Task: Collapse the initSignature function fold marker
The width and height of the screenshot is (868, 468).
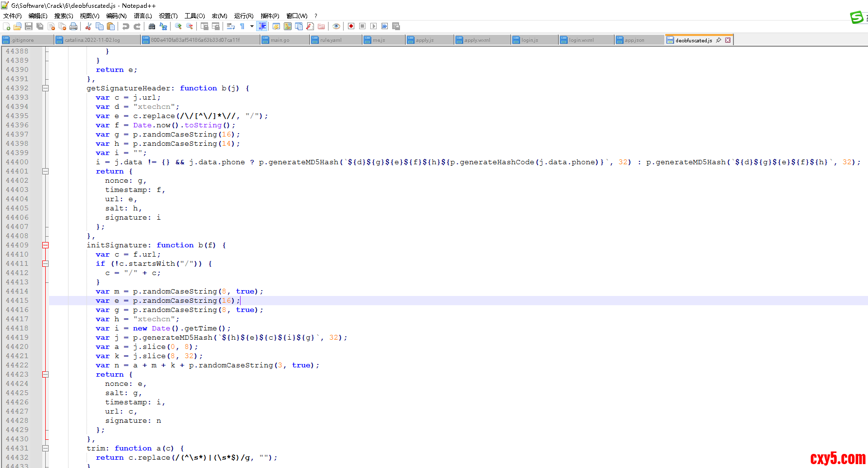Action: click(x=45, y=245)
